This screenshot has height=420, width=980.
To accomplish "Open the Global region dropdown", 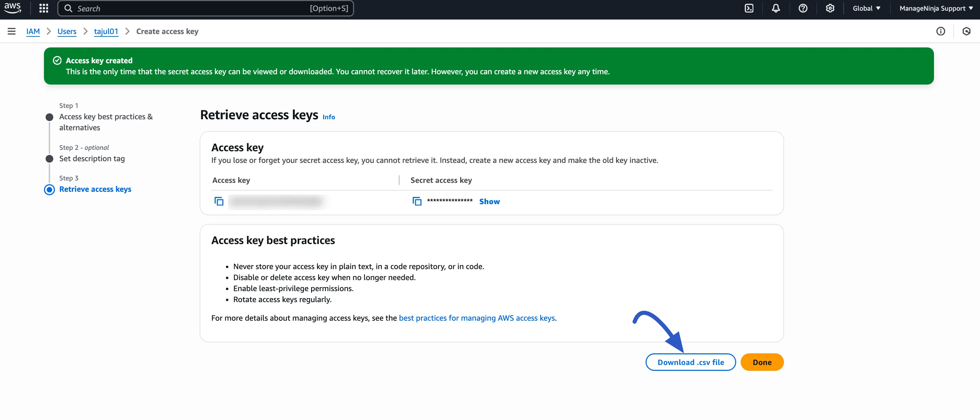I will click(866, 8).
